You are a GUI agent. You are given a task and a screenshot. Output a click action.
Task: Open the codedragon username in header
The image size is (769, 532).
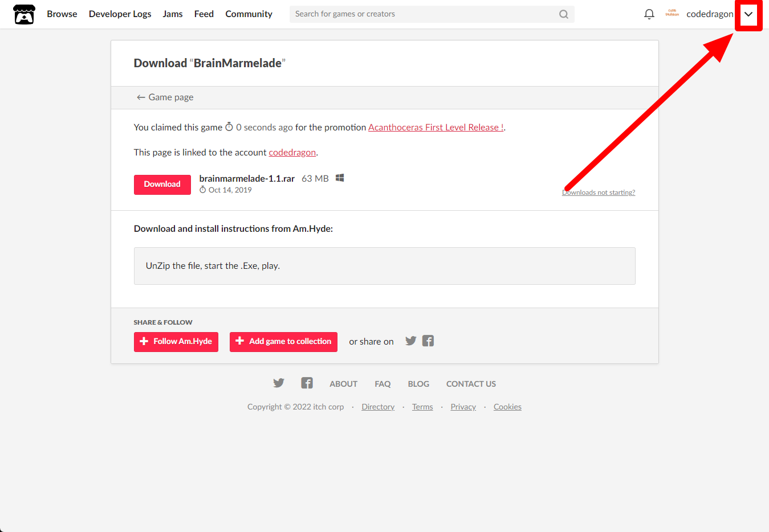click(x=710, y=14)
